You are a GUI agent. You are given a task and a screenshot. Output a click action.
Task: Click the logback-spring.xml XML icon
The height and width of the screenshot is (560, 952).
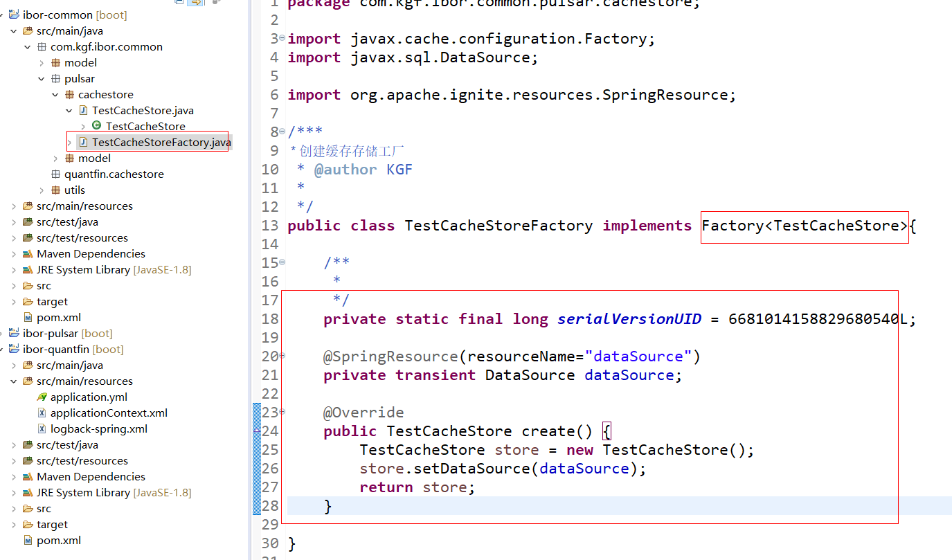(x=42, y=428)
